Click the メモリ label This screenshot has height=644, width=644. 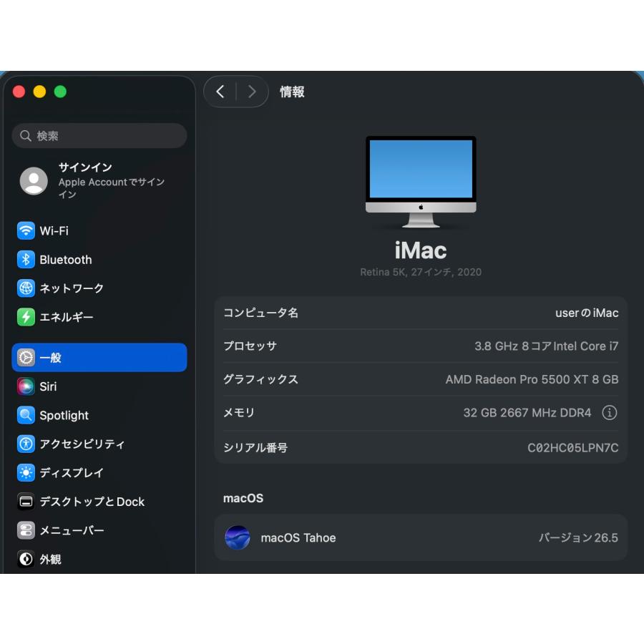[x=238, y=412]
